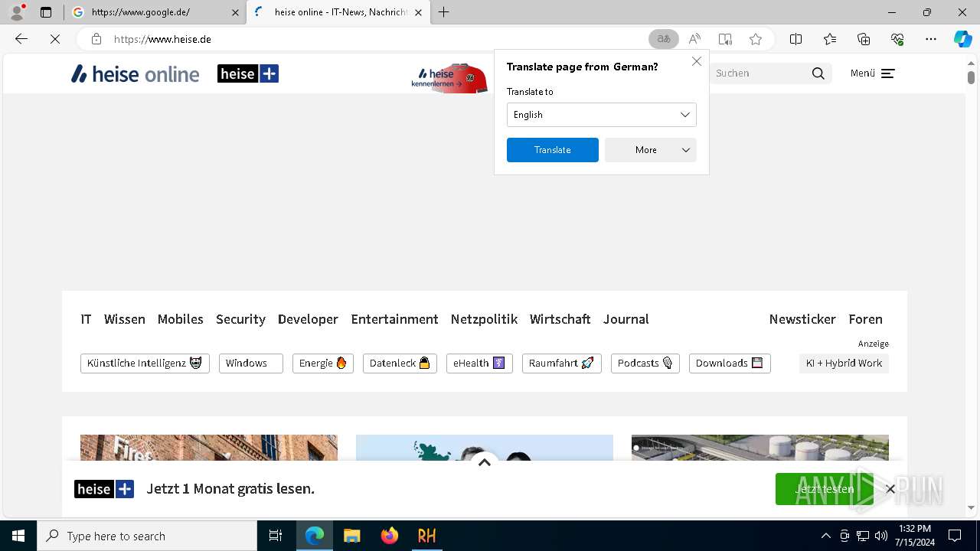This screenshot has width=980, height=551.
Task: Open Windows Start menu
Action: tap(18, 536)
